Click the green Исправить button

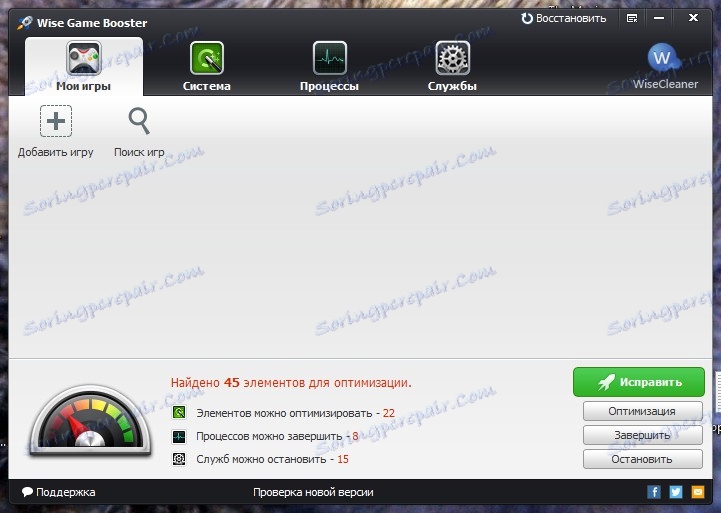tap(639, 382)
